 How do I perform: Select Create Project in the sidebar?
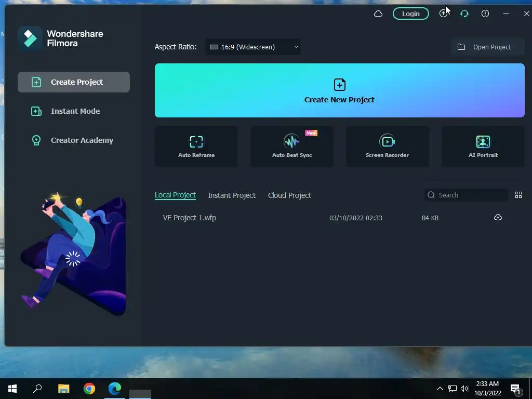coord(74,82)
